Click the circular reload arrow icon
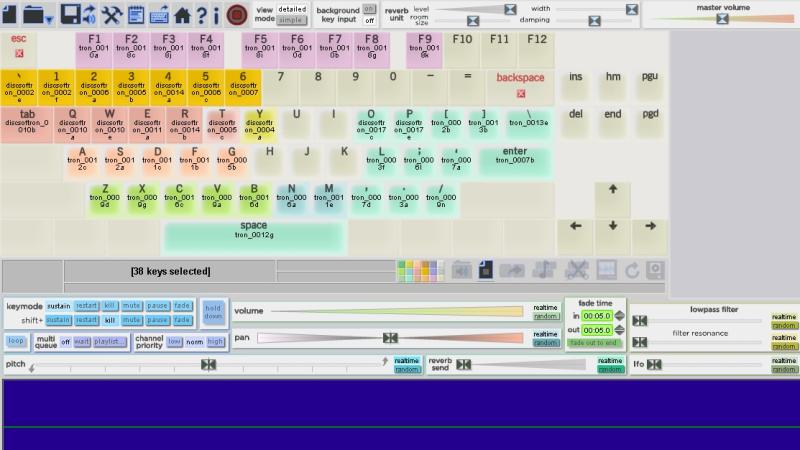 632,270
